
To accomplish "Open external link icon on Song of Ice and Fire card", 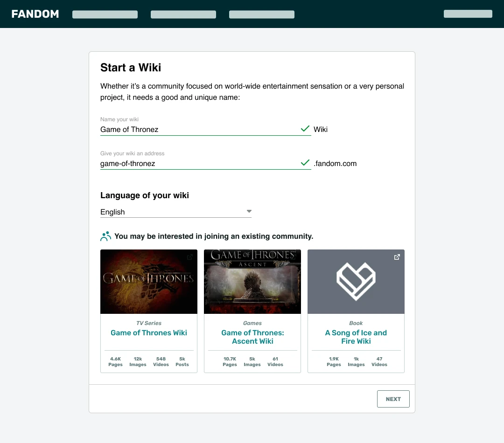I will 397,257.
